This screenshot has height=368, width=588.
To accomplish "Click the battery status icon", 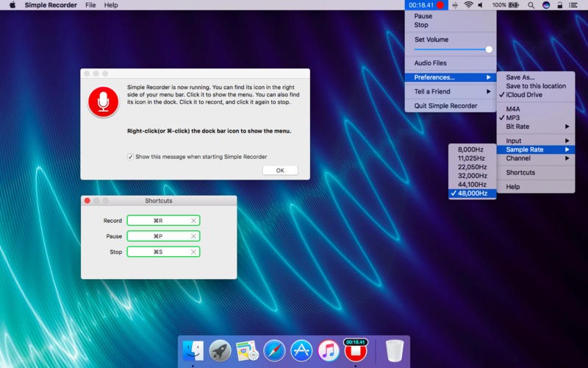I will [x=513, y=5].
